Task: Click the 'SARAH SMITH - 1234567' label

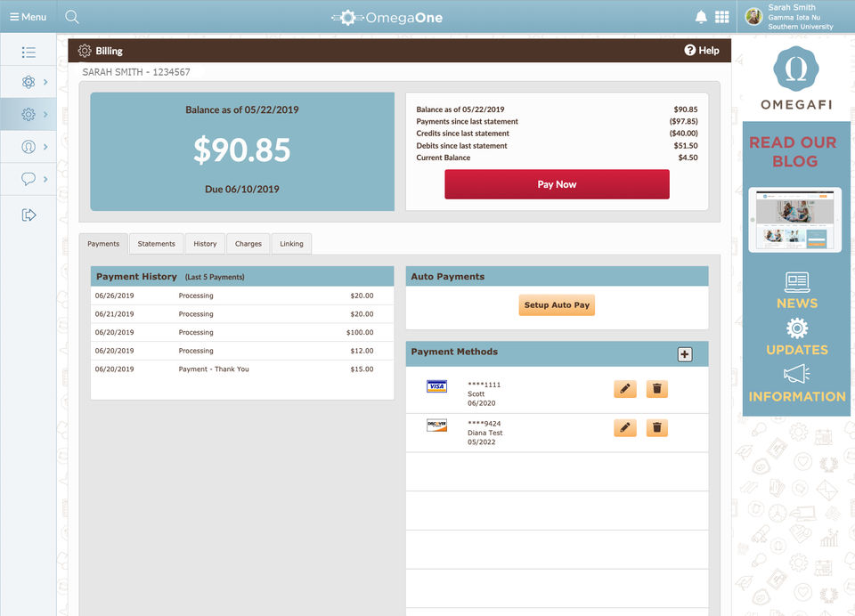Action: [x=136, y=72]
